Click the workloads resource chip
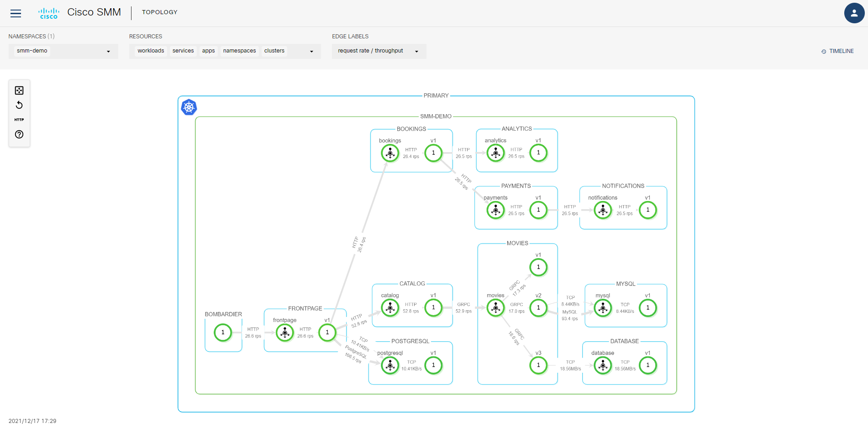 [151, 51]
